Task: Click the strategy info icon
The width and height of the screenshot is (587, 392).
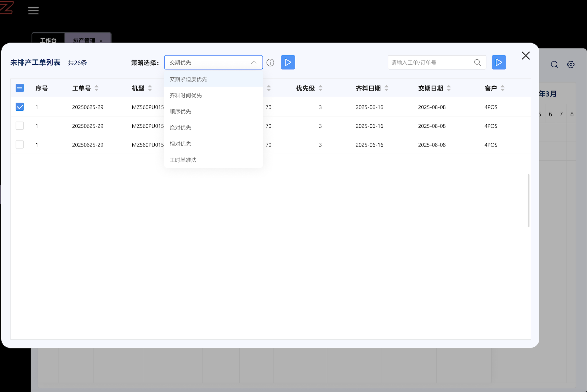Action: [x=270, y=63]
